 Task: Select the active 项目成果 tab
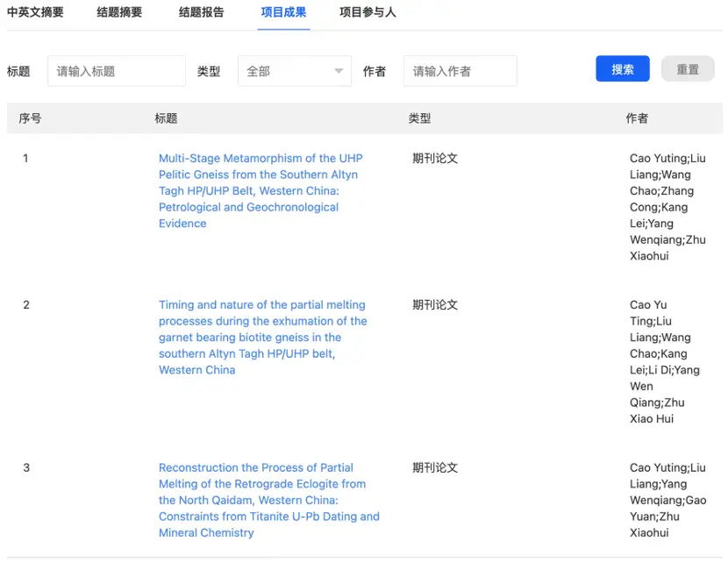pos(283,12)
